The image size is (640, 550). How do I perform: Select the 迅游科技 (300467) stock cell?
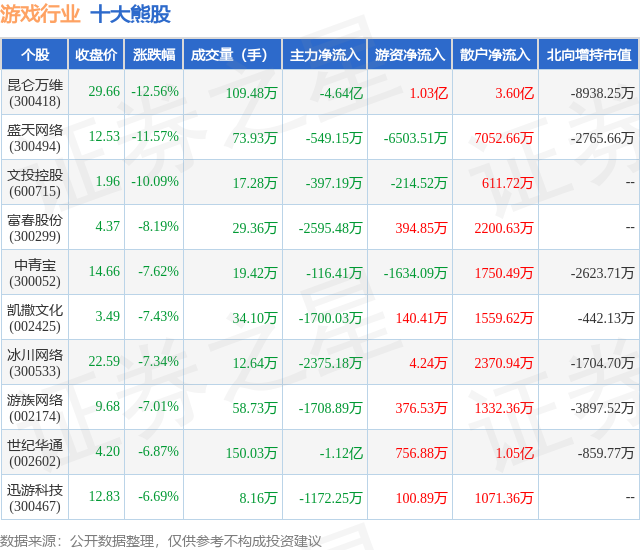click(35, 498)
